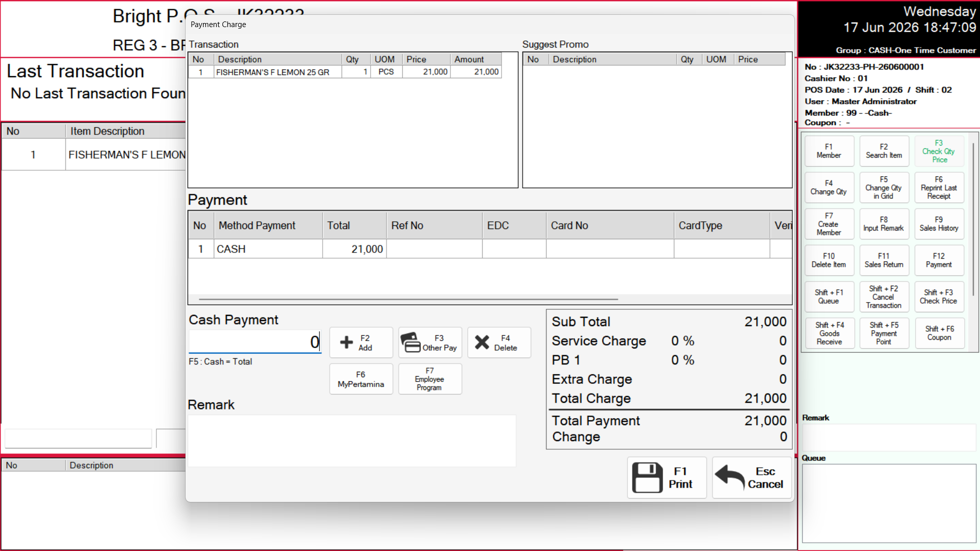Click the Esc Cancel back arrow icon

[730, 477]
